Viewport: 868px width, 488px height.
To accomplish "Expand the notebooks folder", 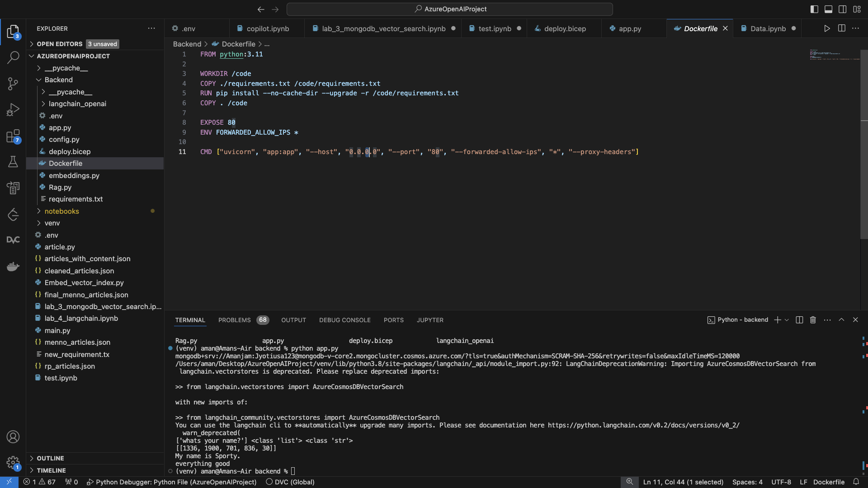I will click(61, 211).
